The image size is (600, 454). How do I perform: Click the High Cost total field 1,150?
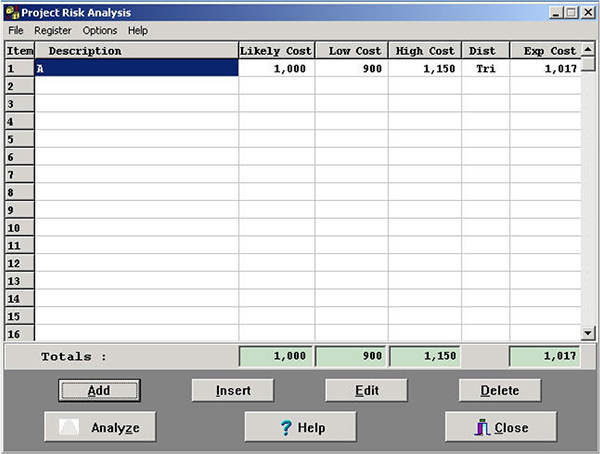click(425, 356)
